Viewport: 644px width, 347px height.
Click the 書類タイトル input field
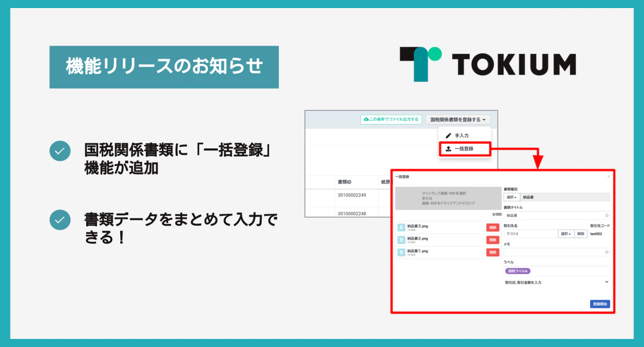556,215
